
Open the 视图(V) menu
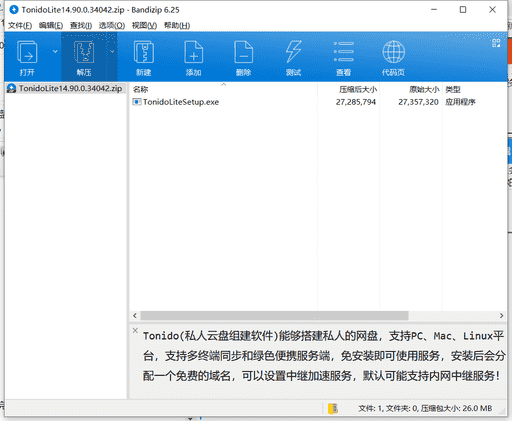coord(144,25)
